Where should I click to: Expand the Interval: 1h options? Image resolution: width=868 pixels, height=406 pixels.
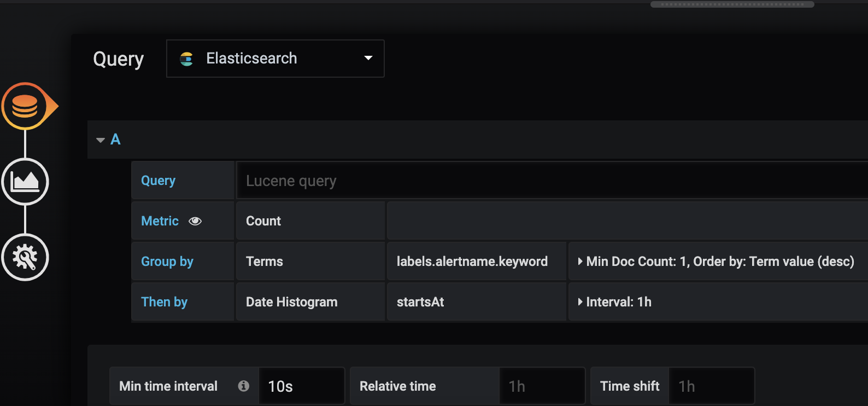(x=614, y=302)
